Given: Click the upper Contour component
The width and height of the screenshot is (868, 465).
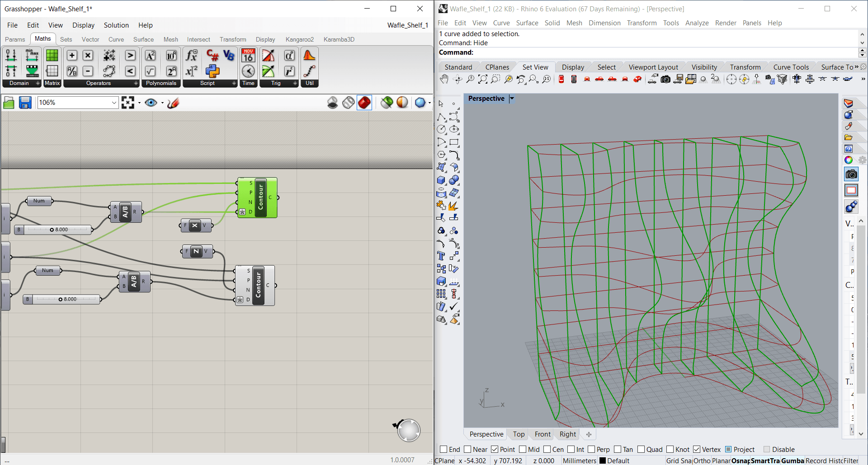Looking at the screenshot, I should pyautogui.click(x=260, y=197).
